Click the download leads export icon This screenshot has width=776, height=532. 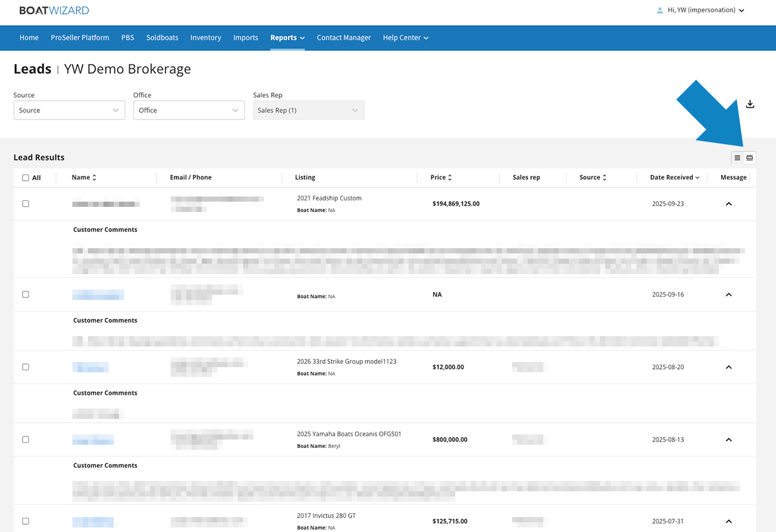(x=750, y=104)
